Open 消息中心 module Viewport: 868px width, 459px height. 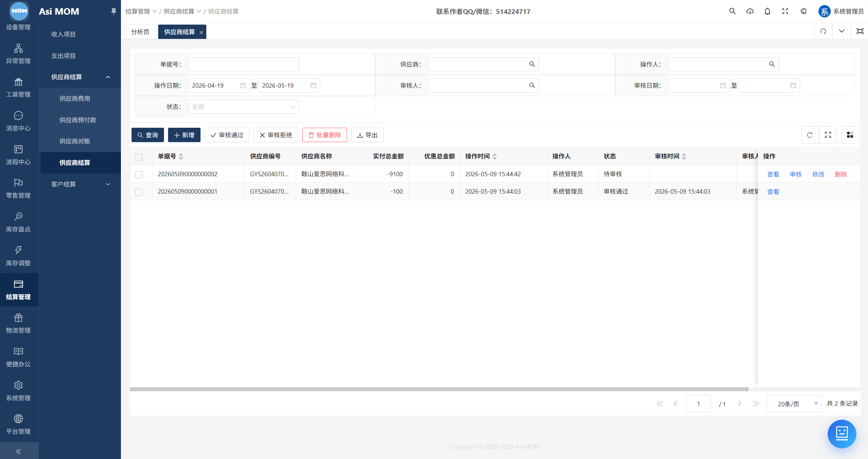tap(18, 121)
